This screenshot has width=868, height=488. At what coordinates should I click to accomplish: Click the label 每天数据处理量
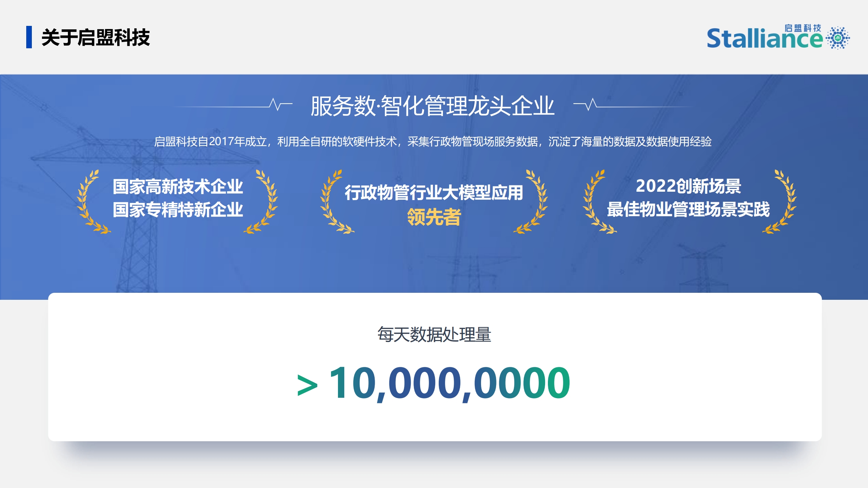click(x=434, y=334)
